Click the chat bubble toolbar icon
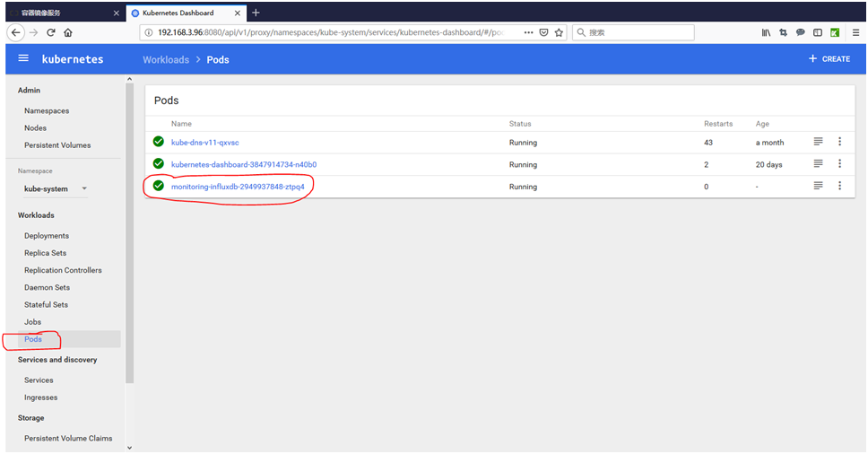The width and height of the screenshot is (868, 454). click(801, 32)
